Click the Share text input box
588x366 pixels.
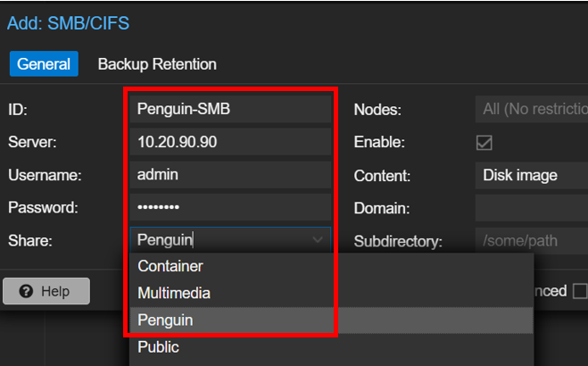click(x=219, y=239)
